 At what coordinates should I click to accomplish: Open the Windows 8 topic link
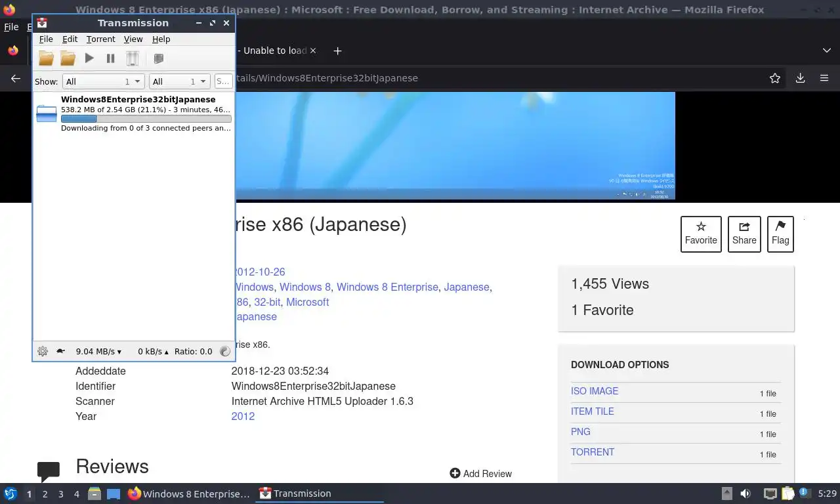305,287
